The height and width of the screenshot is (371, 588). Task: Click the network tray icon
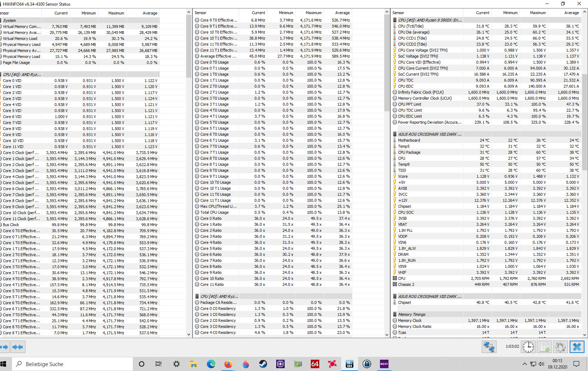click(x=533, y=364)
